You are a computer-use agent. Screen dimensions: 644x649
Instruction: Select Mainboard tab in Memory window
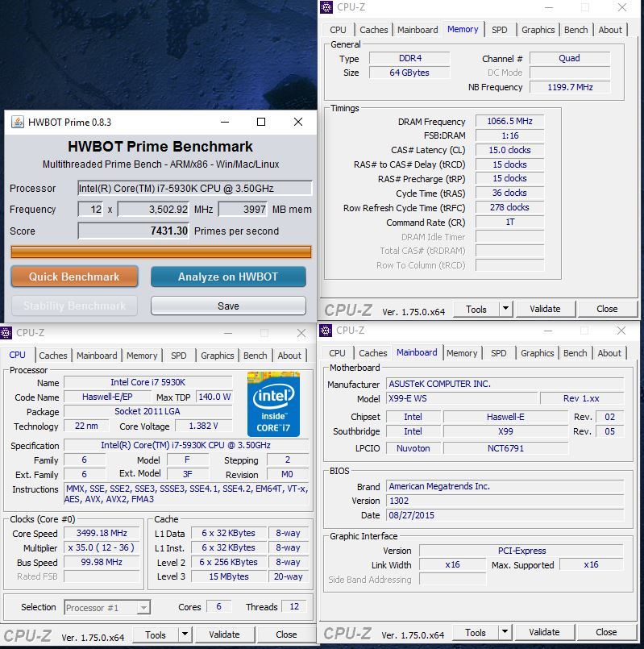[x=418, y=30]
